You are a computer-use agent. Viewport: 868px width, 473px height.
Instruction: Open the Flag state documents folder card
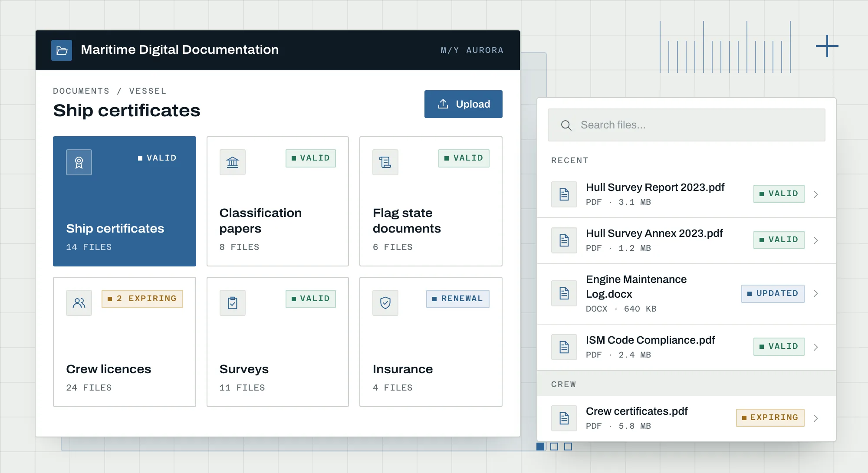point(431,201)
